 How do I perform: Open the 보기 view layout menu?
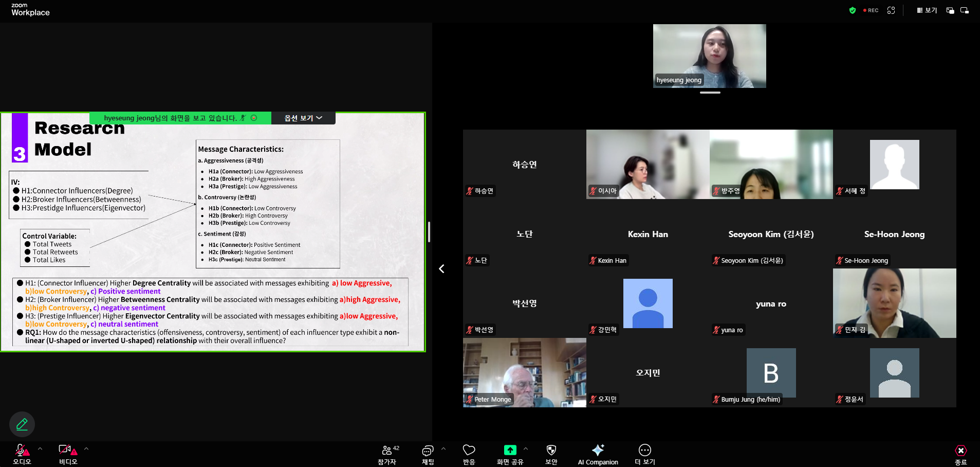coord(927,10)
